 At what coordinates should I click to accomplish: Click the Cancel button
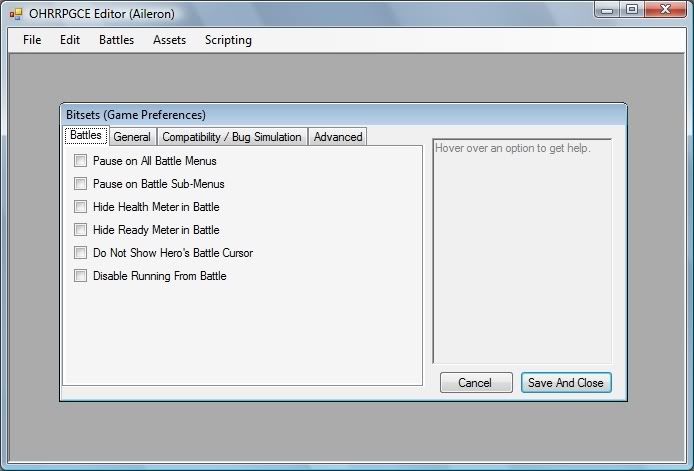476,382
